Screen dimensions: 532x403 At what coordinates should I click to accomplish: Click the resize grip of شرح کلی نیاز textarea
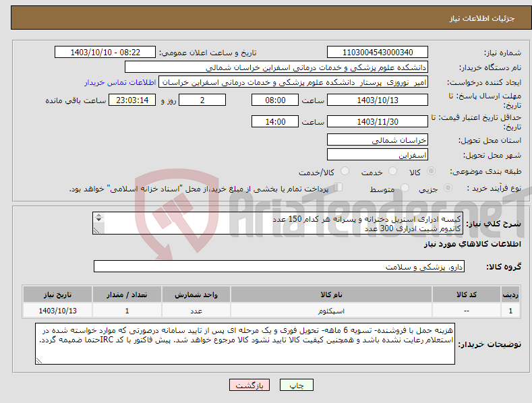(96, 230)
